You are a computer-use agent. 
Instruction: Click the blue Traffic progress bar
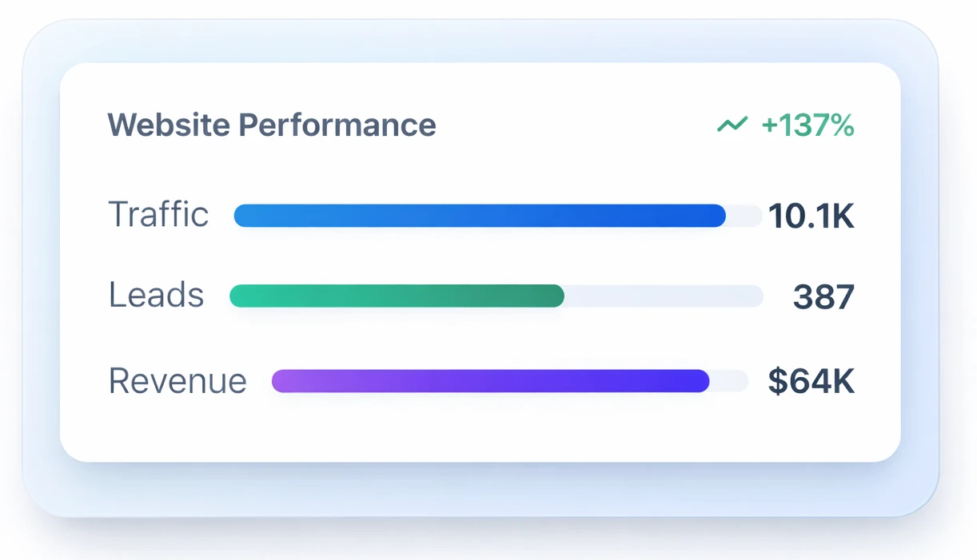pos(480,216)
